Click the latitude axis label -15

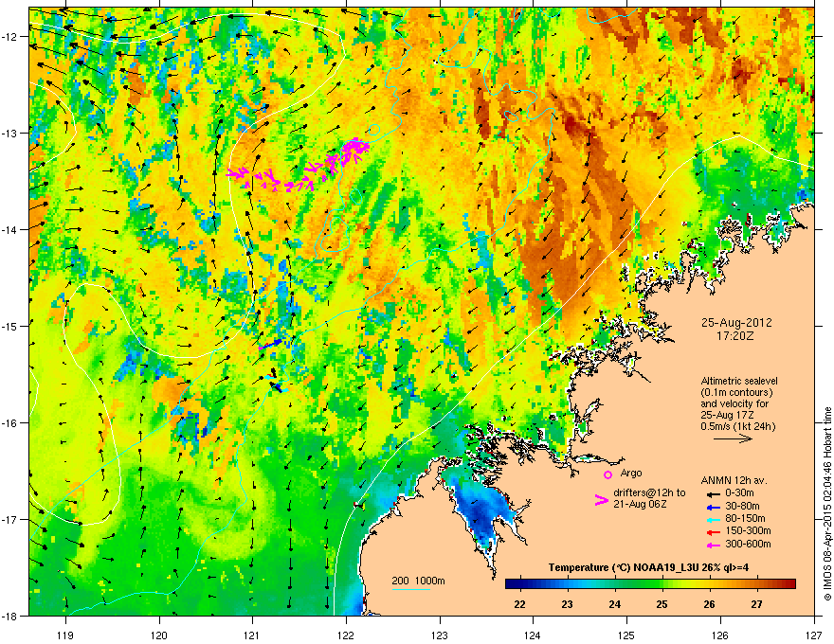pos(11,326)
